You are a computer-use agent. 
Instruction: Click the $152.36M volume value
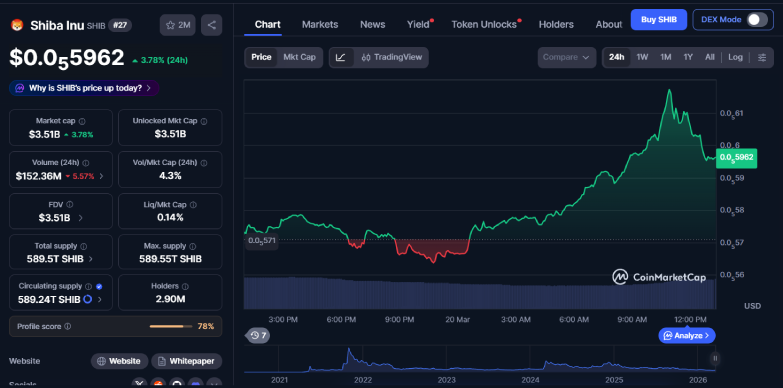click(x=38, y=176)
